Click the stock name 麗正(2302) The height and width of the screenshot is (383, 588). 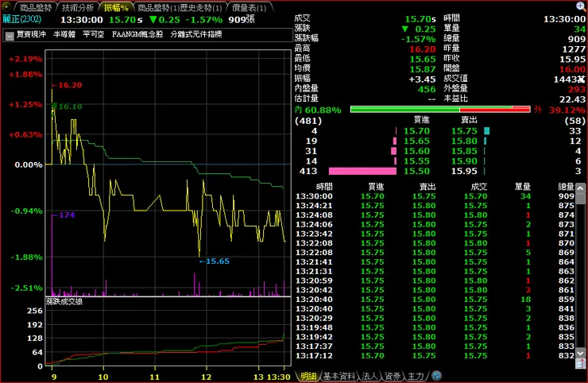pos(22,19)
